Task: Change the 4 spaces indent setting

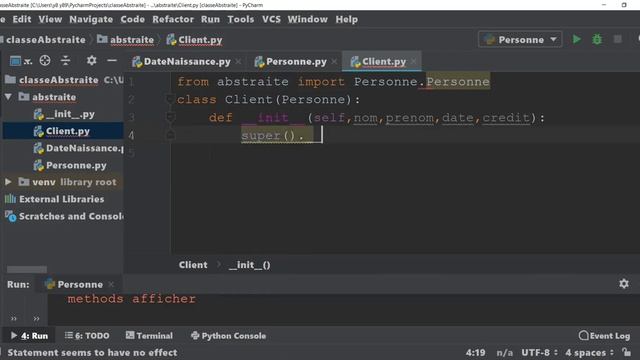Action: (x=589, y=352)
